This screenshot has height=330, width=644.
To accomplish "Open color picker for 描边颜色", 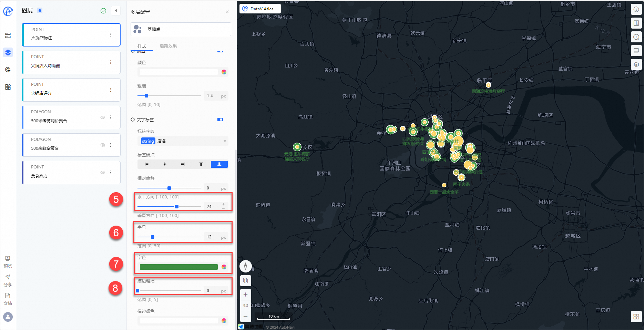I will click(x=224, y=321).
